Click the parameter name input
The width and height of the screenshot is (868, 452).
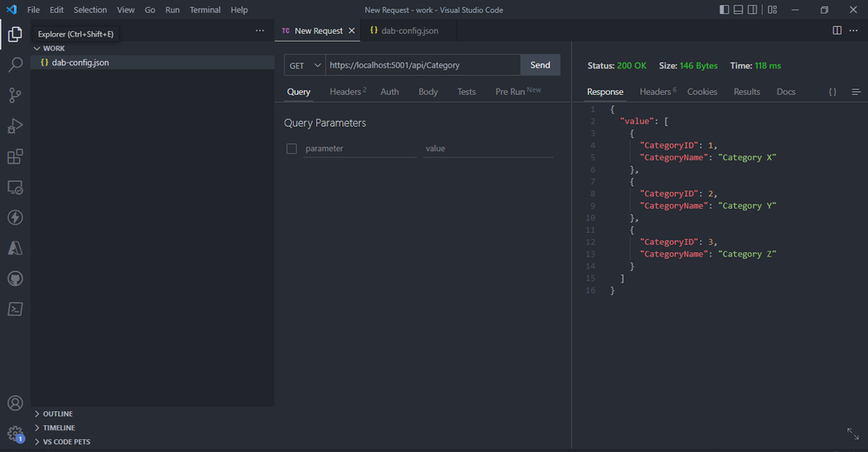360,149
